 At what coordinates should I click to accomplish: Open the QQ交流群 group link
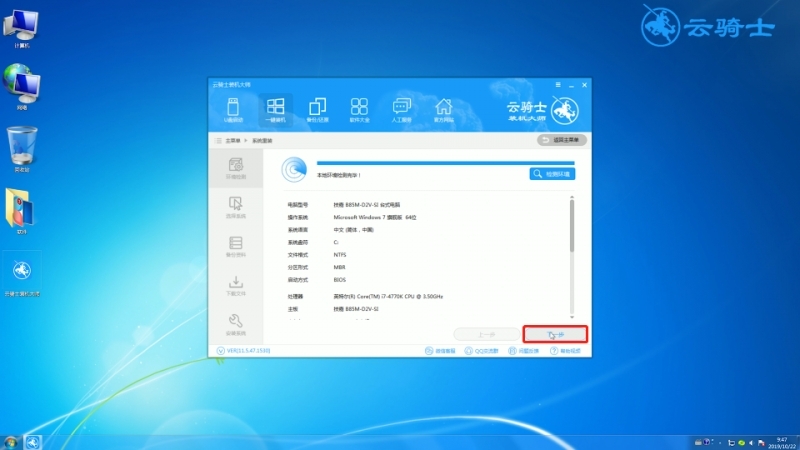tap(482, 351)
